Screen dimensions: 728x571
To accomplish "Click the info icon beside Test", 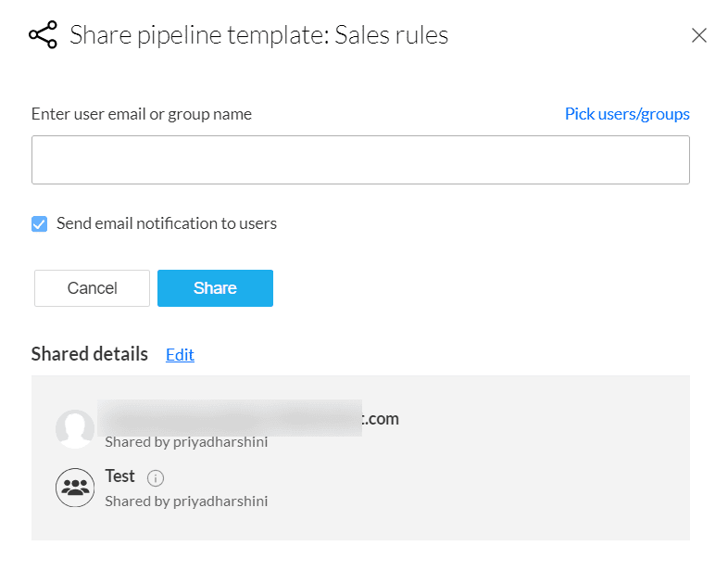I will click(156, 478).
